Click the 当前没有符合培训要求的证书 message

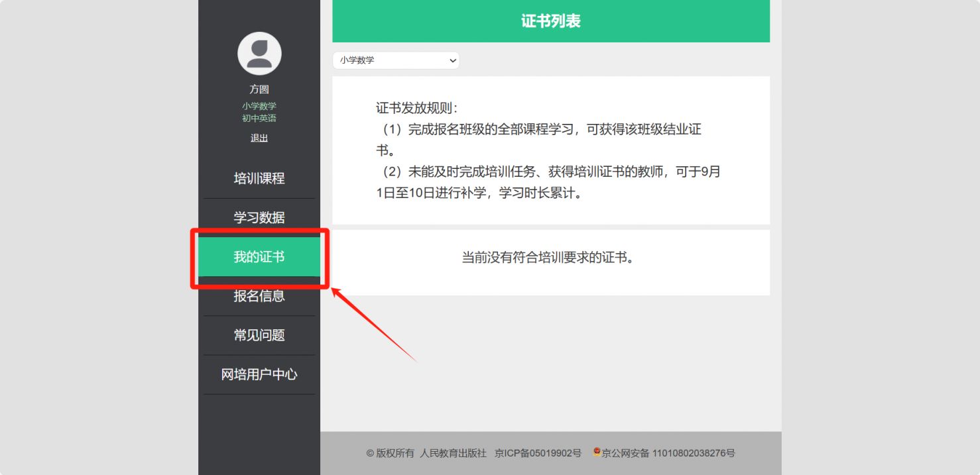548,258
